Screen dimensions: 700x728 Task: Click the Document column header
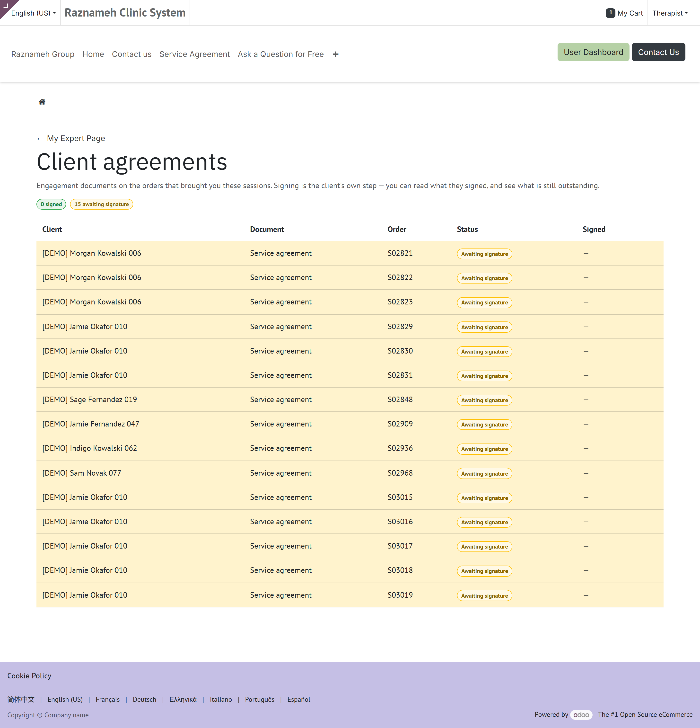267,230
